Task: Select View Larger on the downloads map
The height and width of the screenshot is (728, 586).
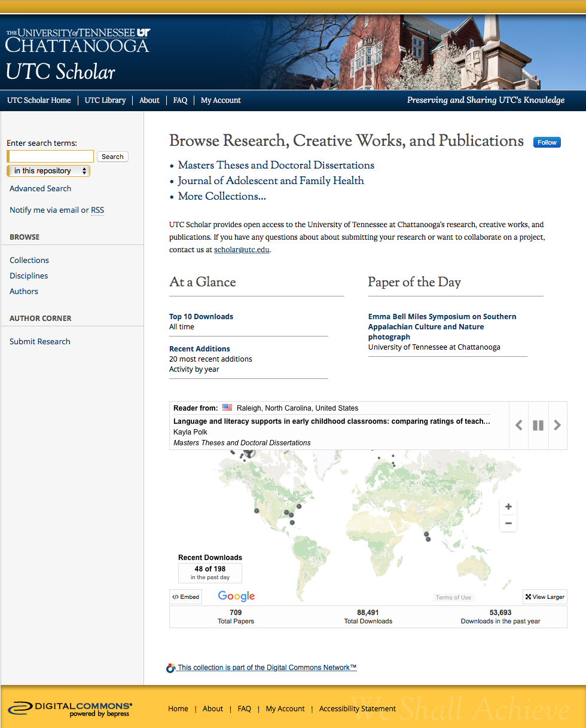Action: click(x=544, y=597)
